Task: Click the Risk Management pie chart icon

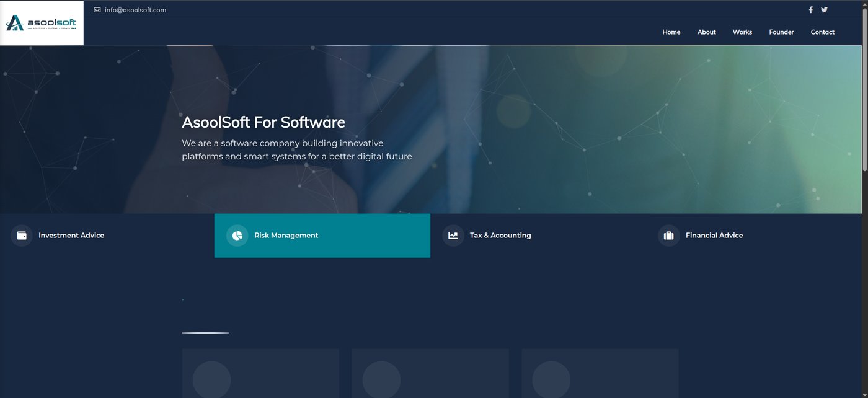Action: 237,236
